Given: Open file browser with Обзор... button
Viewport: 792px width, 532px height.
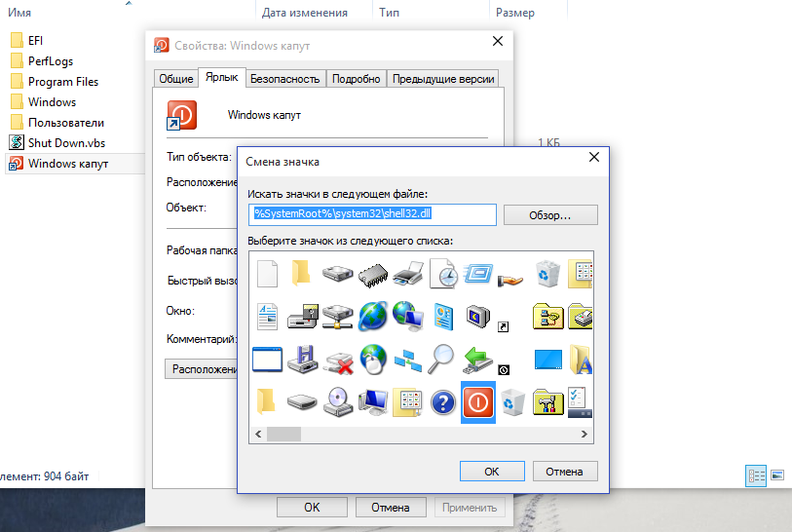Looking at the screenshot, I should [550, 215].
